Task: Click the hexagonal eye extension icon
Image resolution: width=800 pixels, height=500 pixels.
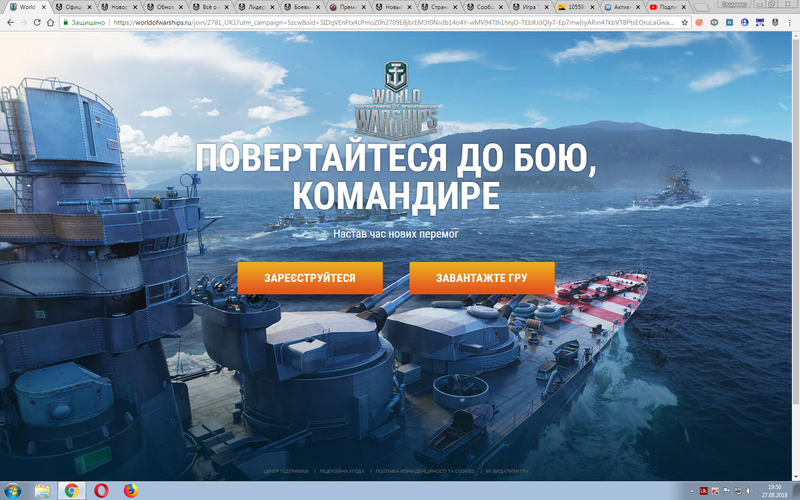Action: pyautogui.click(x=714, y=22)
